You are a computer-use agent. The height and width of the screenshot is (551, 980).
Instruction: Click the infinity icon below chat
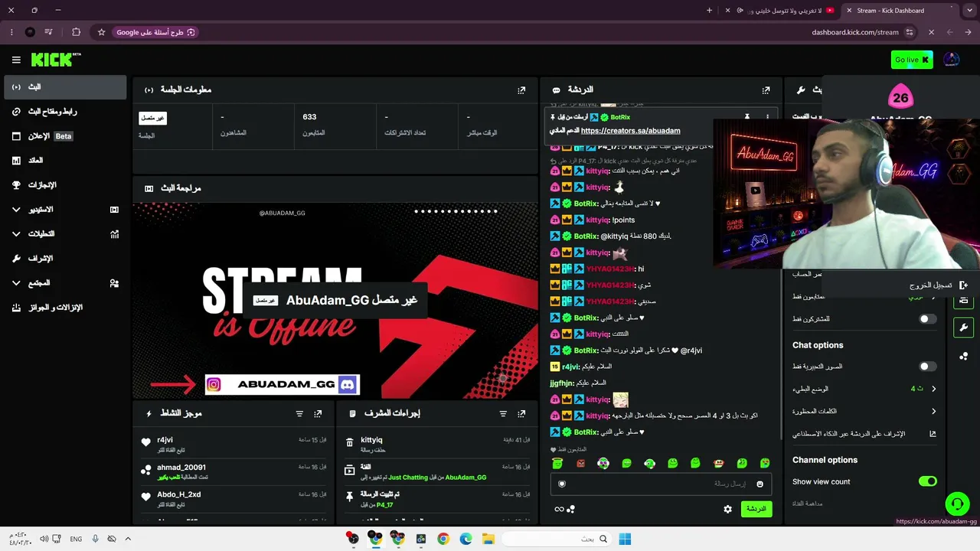(559, 509)
